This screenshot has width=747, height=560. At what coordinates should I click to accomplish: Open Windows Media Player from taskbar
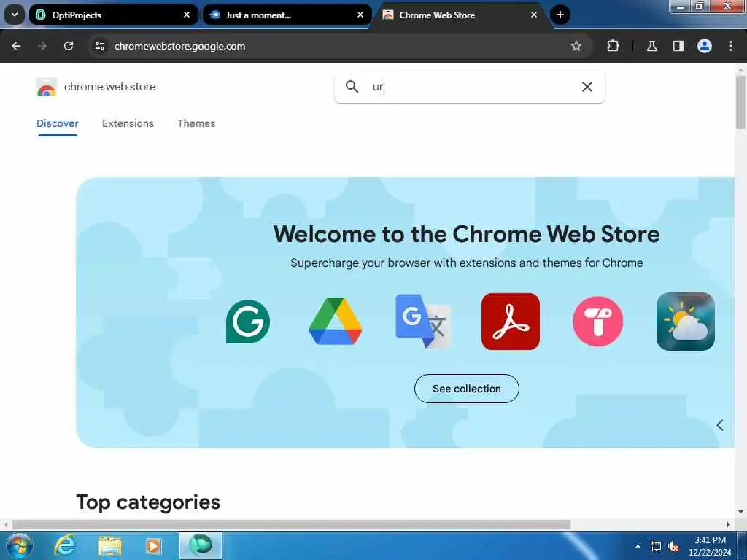153,545
